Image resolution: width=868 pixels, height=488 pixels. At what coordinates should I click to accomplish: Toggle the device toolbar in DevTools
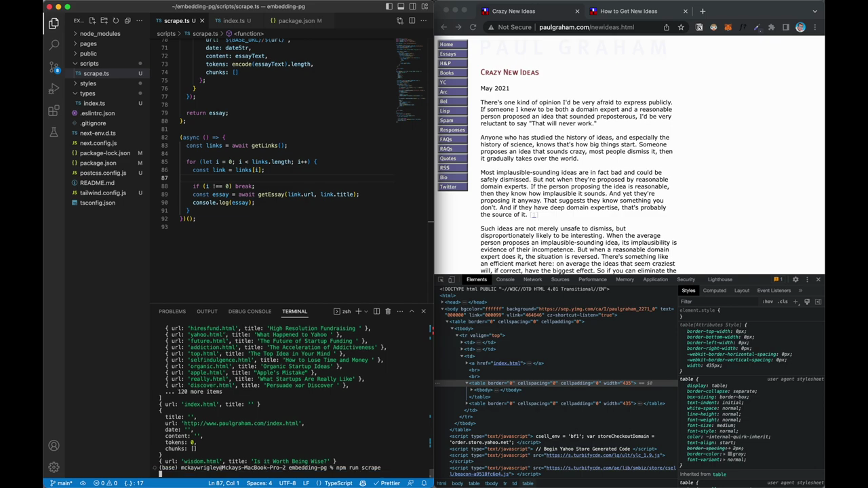pyautogui.click(x=453, y=279)
